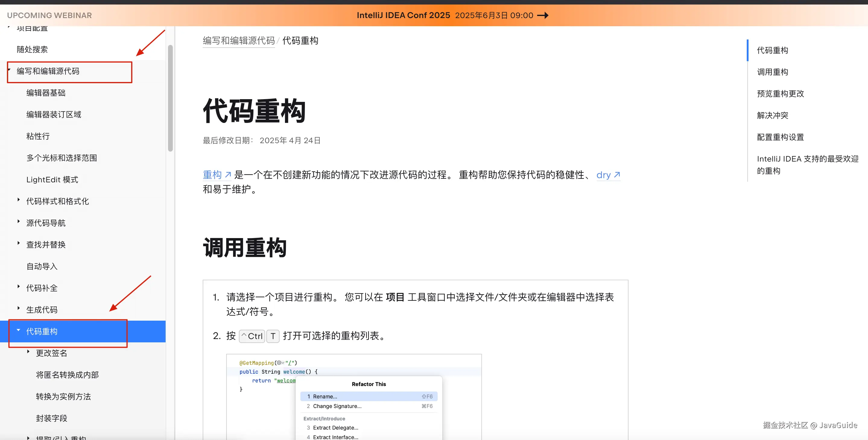
Task: Open the 编写和编辑源代码 breadcrumb link
Action: tap(238, 40)
